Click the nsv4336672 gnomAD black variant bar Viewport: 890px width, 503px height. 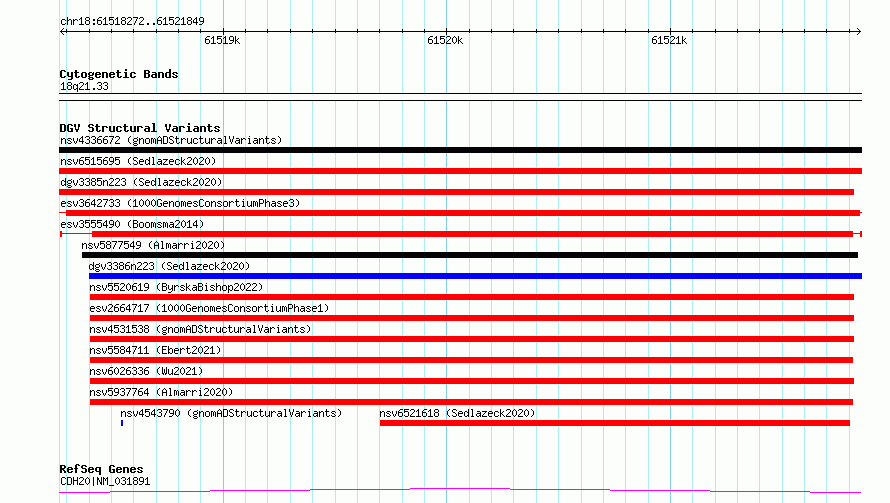click(x=460, y=150)
